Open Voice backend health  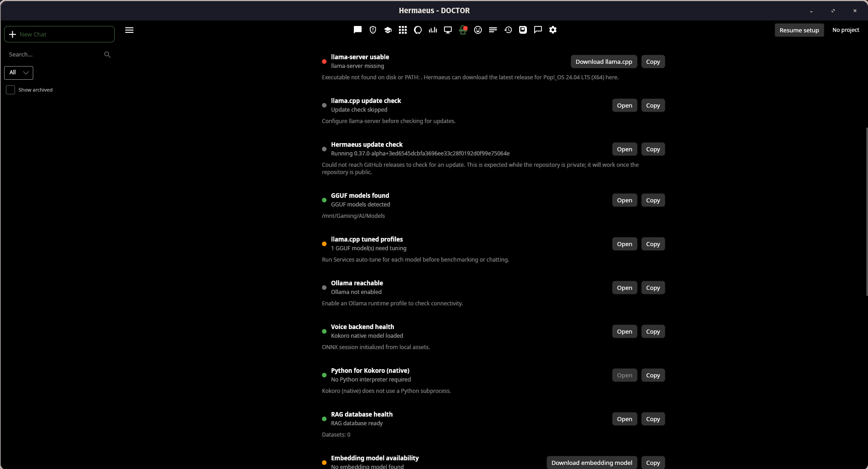click(624, 331)
